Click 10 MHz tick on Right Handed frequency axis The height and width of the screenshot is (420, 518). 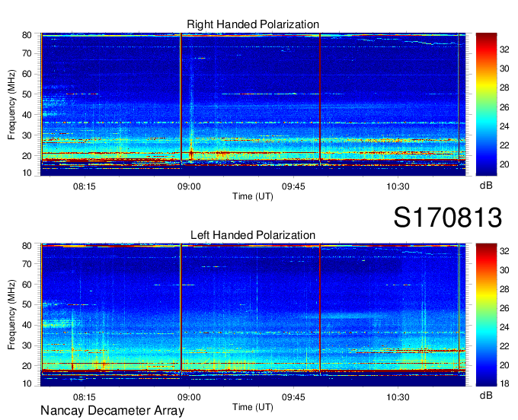(x=27, y=173)
